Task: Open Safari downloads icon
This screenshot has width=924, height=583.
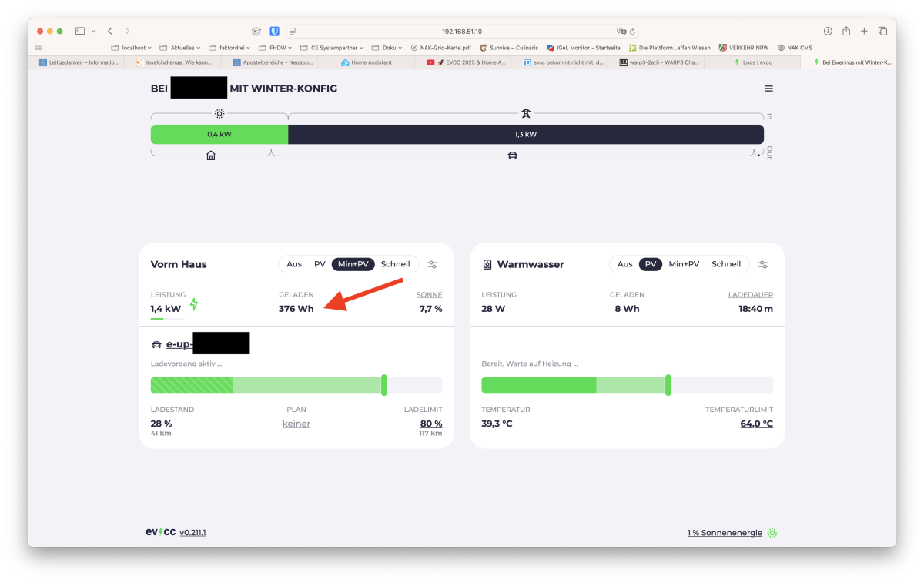Action: [x=828, y=32]
